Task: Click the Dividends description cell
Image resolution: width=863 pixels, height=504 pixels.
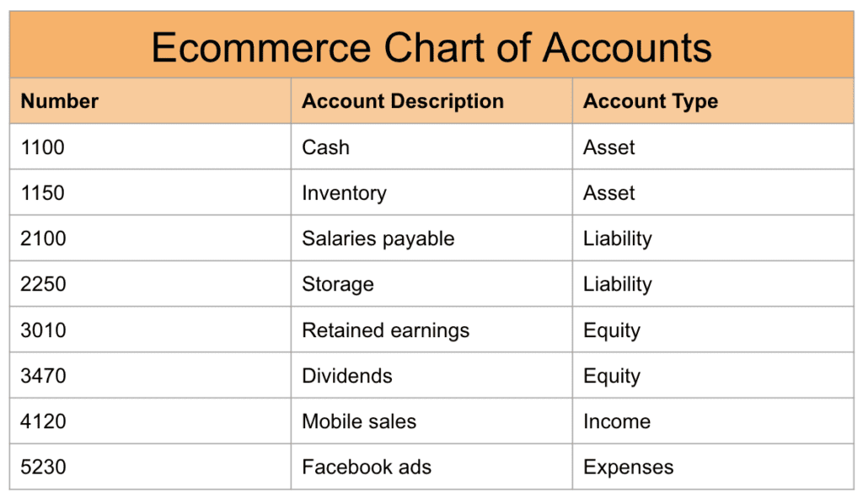Action: (x=347, y=376)
